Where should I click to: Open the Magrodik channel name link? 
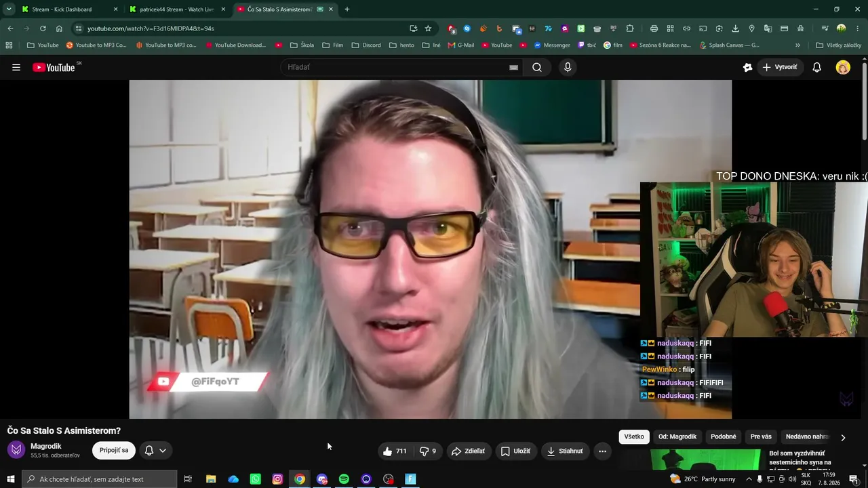coord(46,446)
